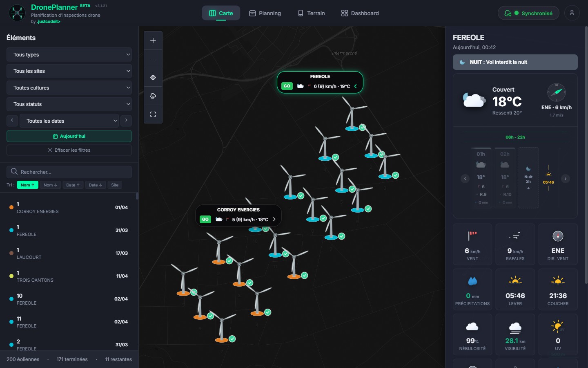Click the zoom out minus button

(x=153, y=59)
